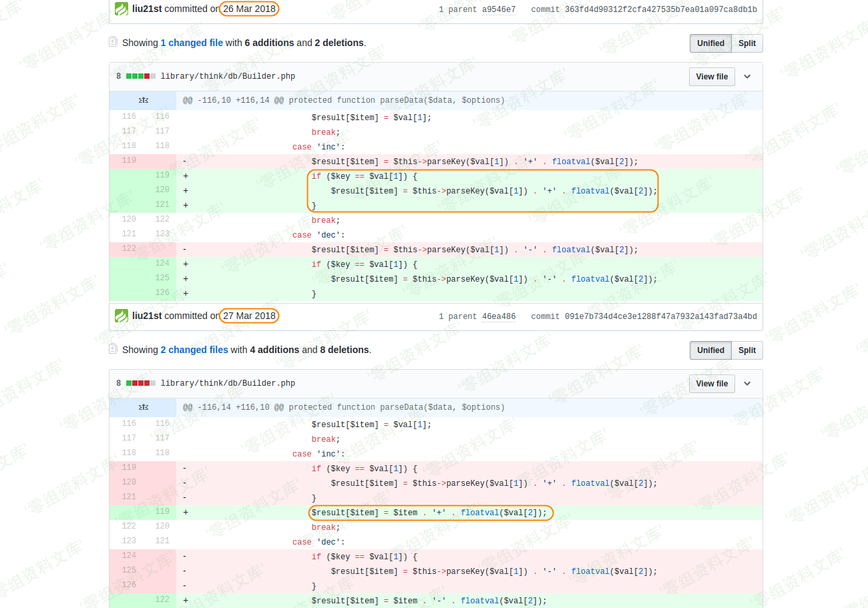The width and height of the screenshot is (868, 608).
Task: Open parent commit 46ea486
Action: click(498, 316)
